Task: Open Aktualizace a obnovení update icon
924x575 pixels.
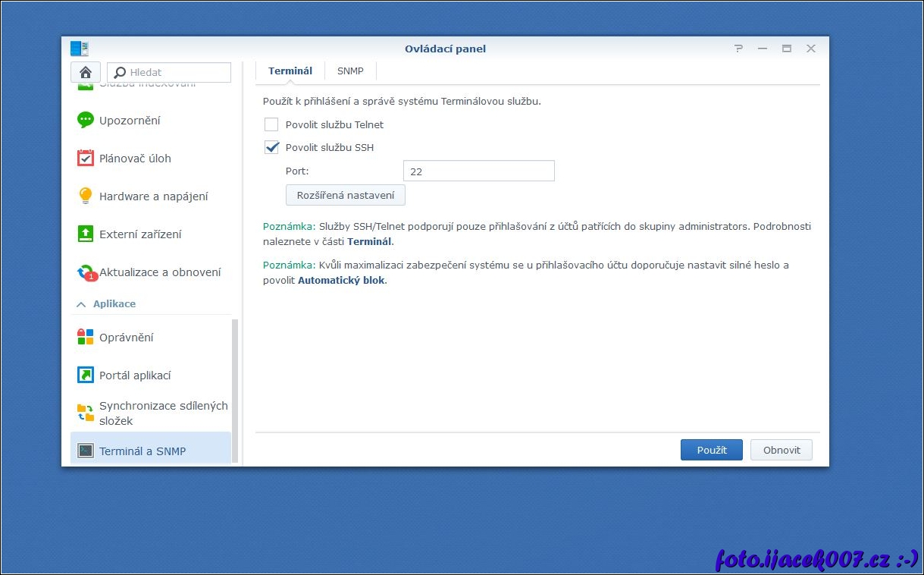Action: 86,272
